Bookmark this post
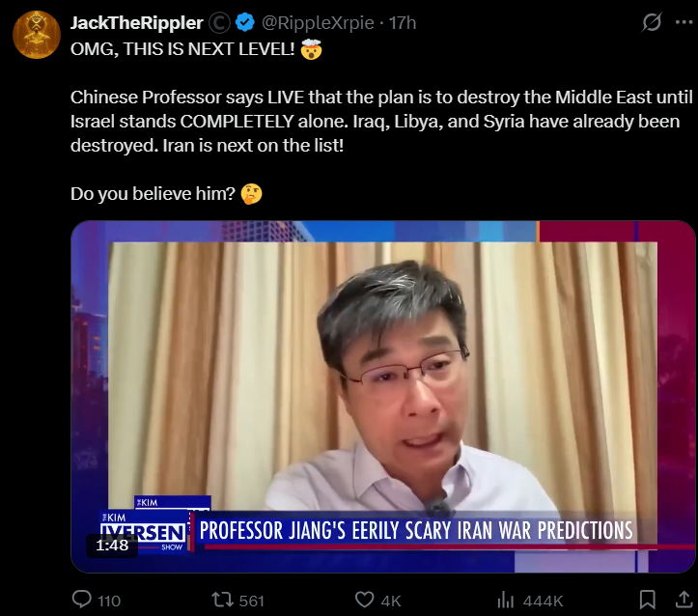The height and width of the screenshot is (616, 698). 647,600
